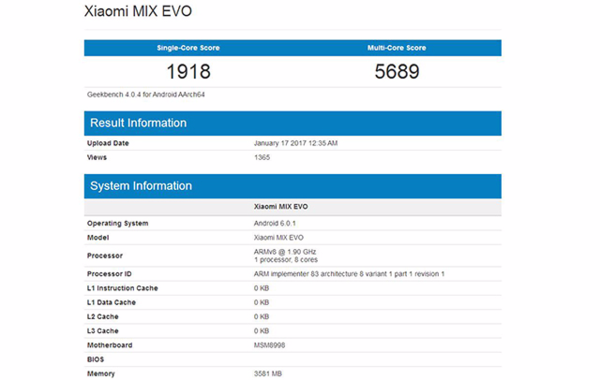Select the Single-Core Score header

188,48
